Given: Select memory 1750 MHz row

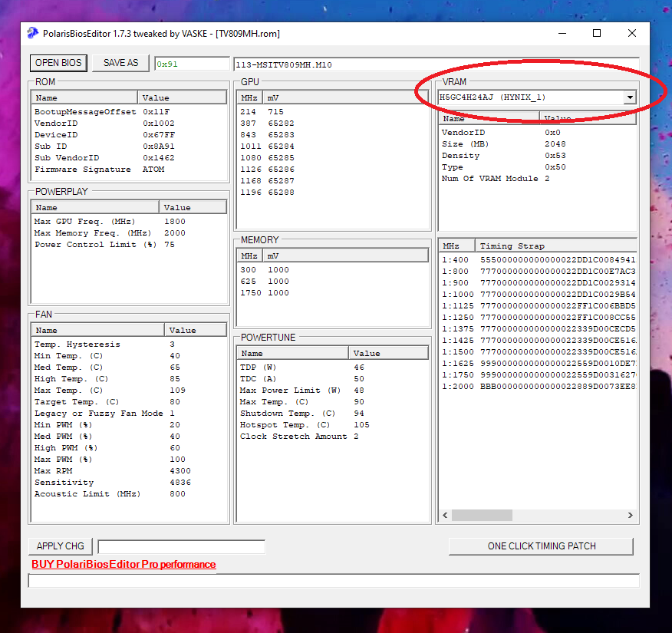Looking at the screenshot, I should click(333, 293).
